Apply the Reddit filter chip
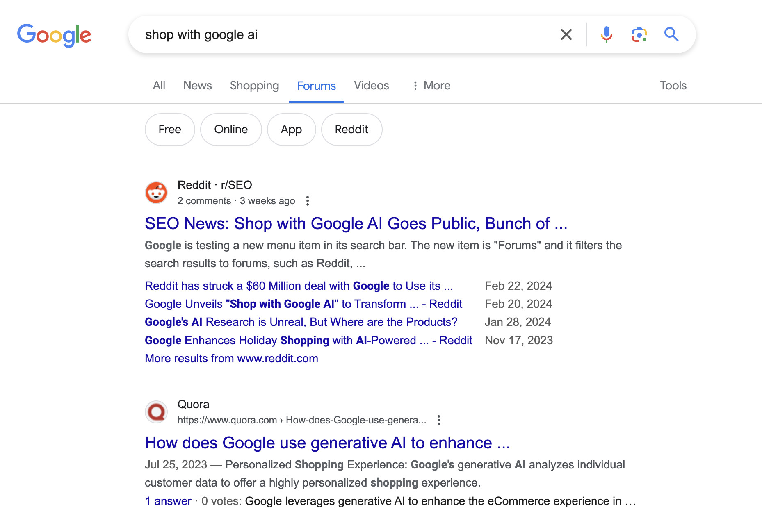This screenshot has width=762, height=532. tap(351, 130)
